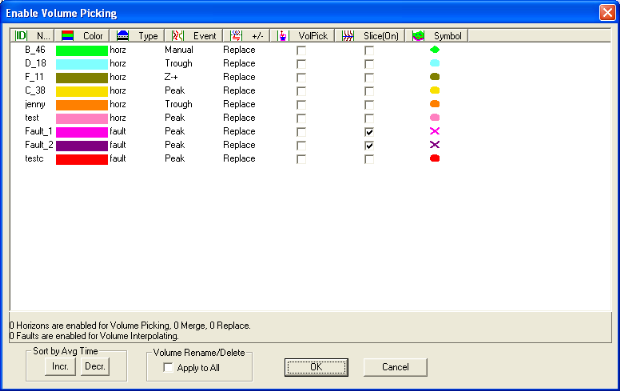Enable VolPick for C_38
Viewport: 620px width, 391px height.
301,91
